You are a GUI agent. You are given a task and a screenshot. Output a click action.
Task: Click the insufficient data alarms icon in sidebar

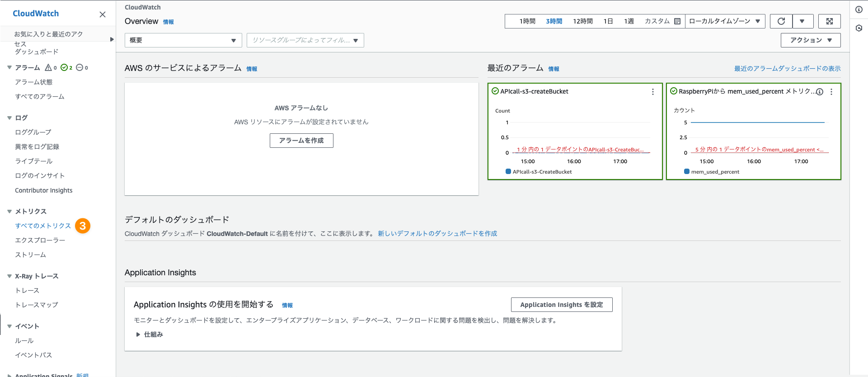[x=80, y=67]
